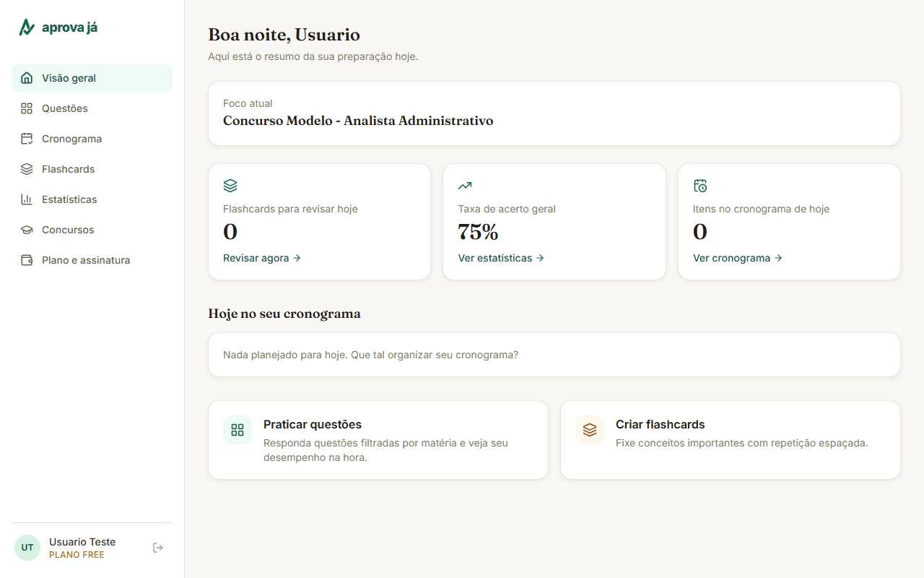Click the green grid icon in Praticar questões
924x578 pixels.
[x=237, y=430]
